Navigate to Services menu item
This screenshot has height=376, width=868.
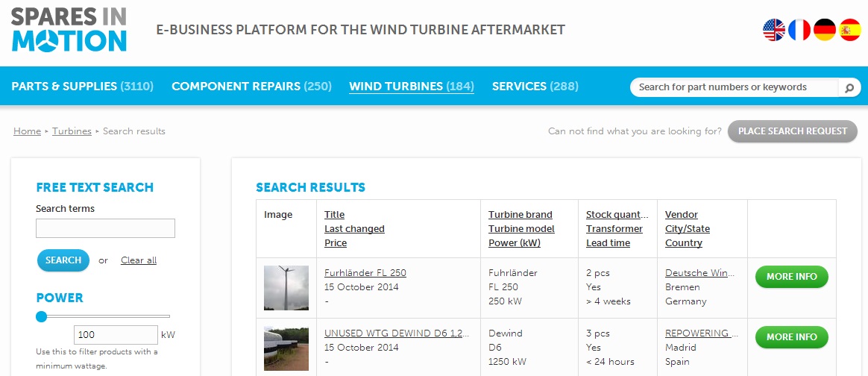535,87
